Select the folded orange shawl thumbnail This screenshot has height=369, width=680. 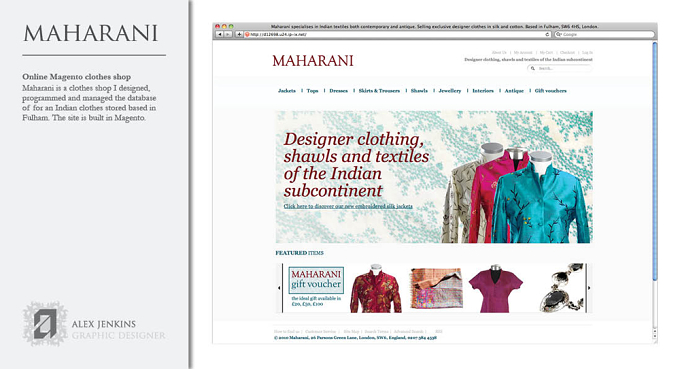[x=436, y=288]
